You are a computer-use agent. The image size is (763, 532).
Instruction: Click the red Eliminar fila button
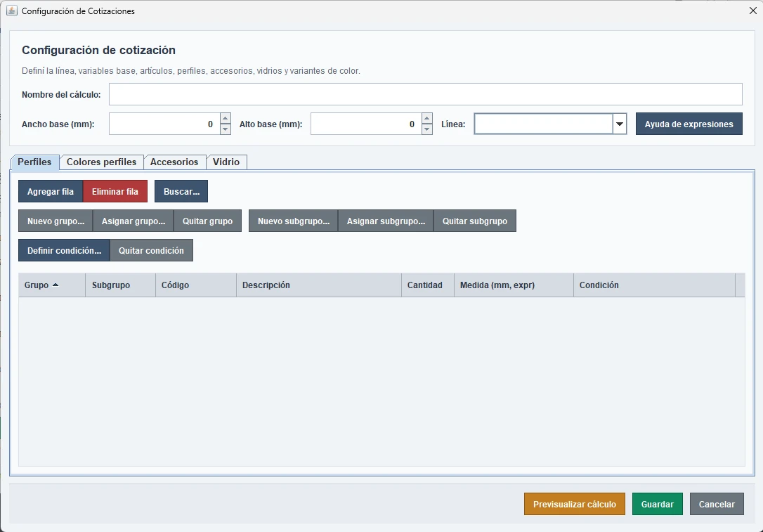click(115, 191)
